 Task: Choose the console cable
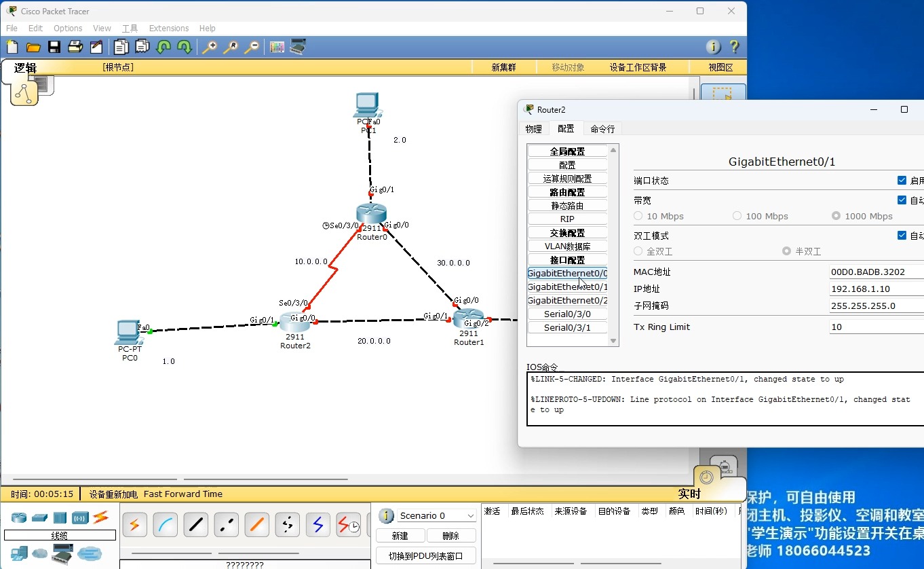[166, 525]
